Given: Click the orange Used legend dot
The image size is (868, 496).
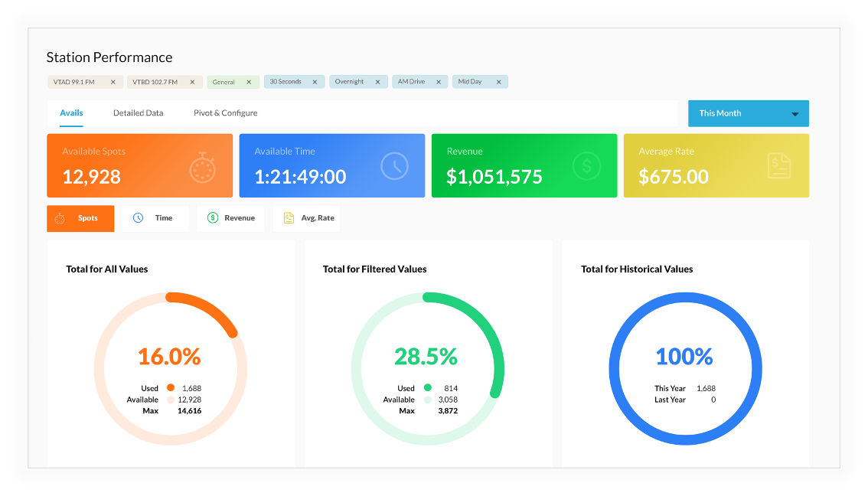Looking at the screenshot, I should click(x=171, y=387).
